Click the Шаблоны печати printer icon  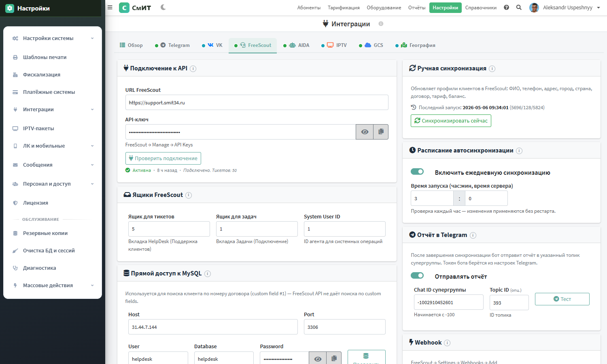pos(15,57)
